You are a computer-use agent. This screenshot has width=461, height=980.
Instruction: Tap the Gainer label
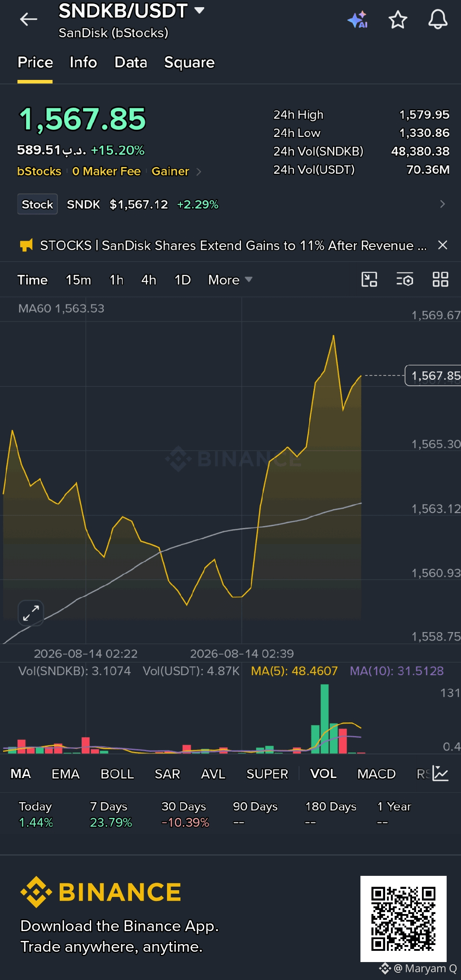click(x=170, y=171)
